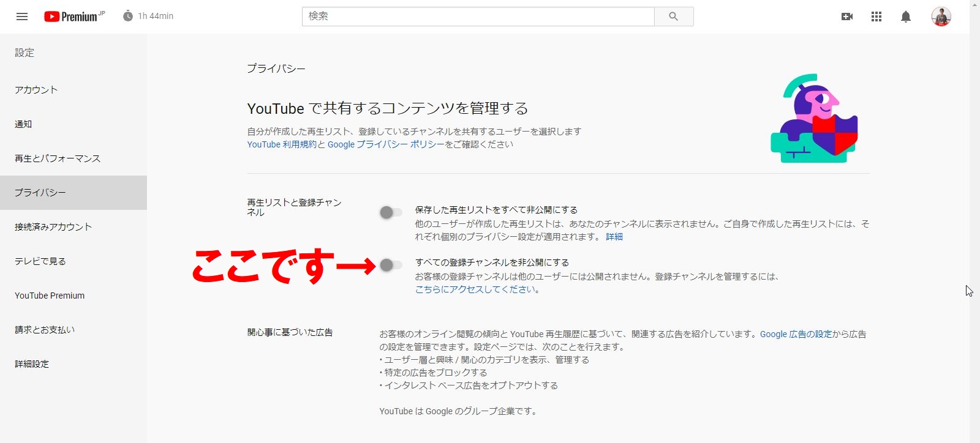The image size is (980, 443).
Task: Open 再生とパフォーマンス settings section
Action: click(73, 158)
